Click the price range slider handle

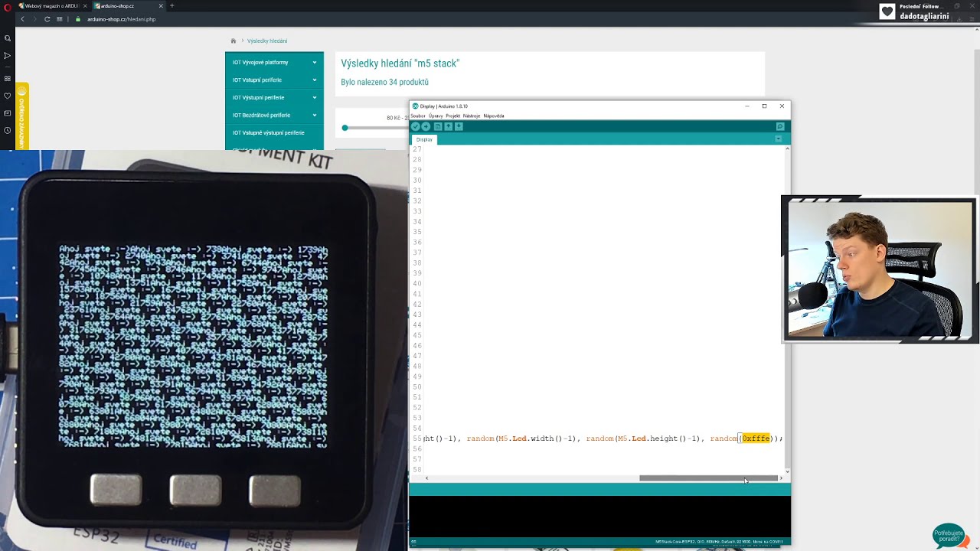tap(345, 128)
